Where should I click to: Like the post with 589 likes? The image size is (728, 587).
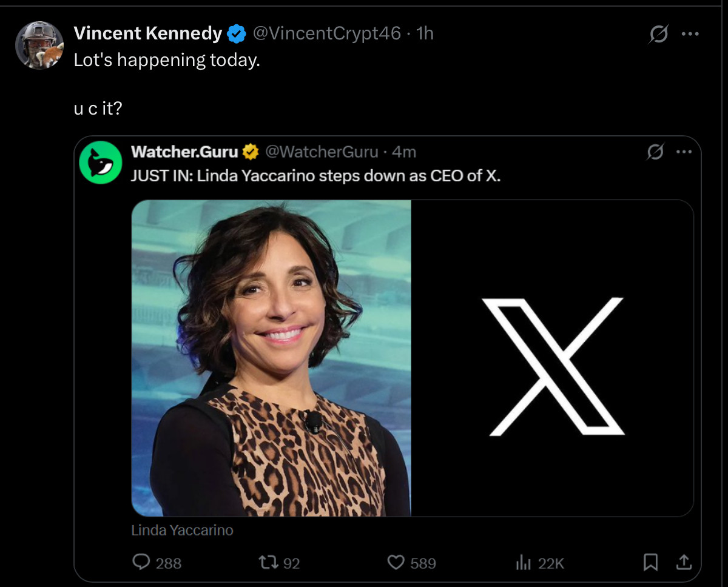coord(396,563)
